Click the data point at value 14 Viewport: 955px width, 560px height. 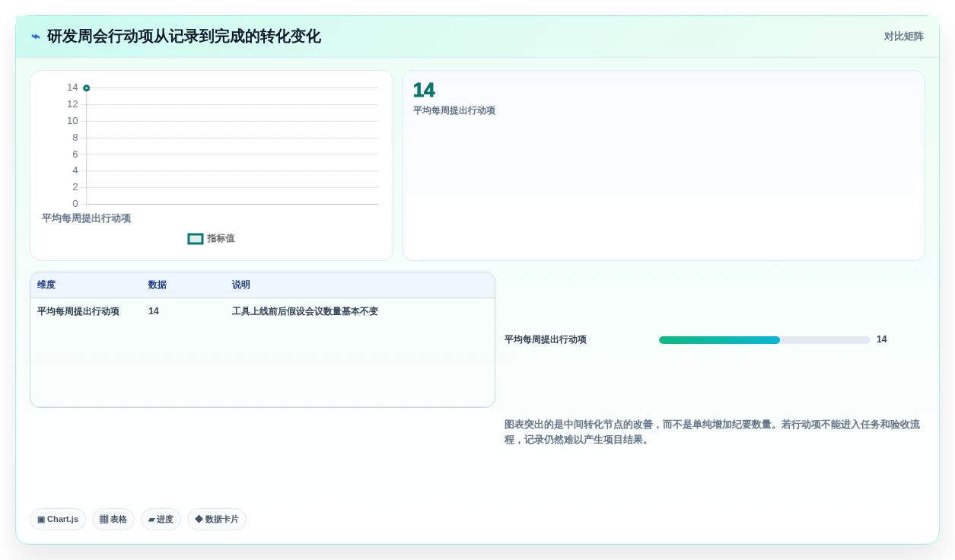pyautogui.click(x=87, y=88)
